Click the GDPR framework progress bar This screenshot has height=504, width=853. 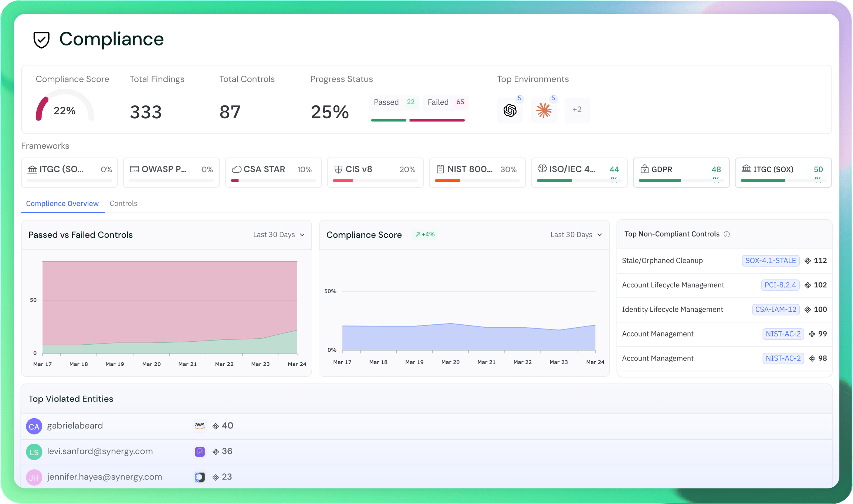click(681, 180)
